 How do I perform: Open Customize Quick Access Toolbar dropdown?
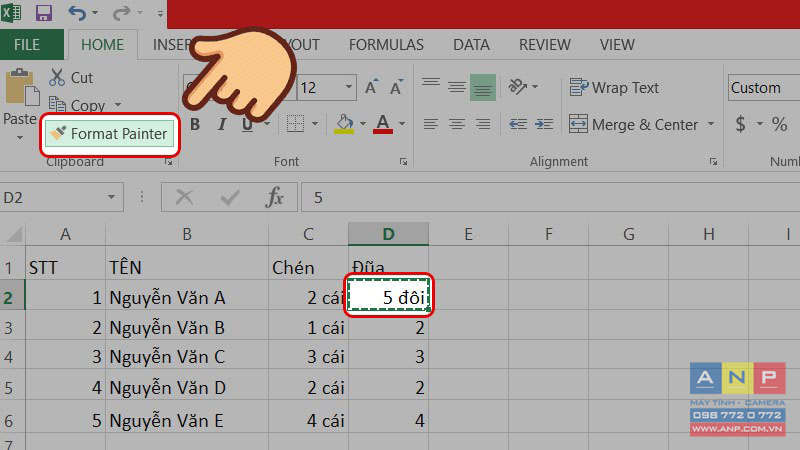coord(160,14)
